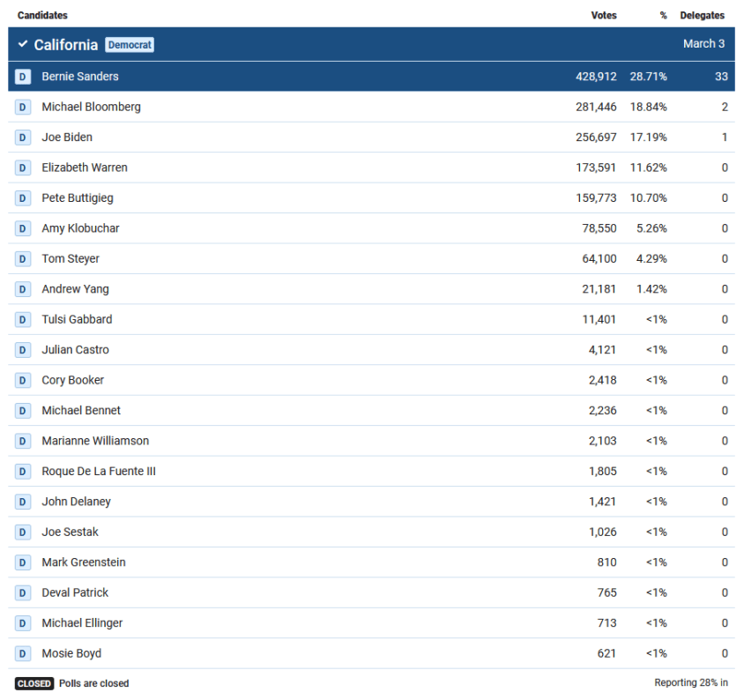Expand details for Tom Steyer's row
744x700 pixels.
click(x=353, y=258)
